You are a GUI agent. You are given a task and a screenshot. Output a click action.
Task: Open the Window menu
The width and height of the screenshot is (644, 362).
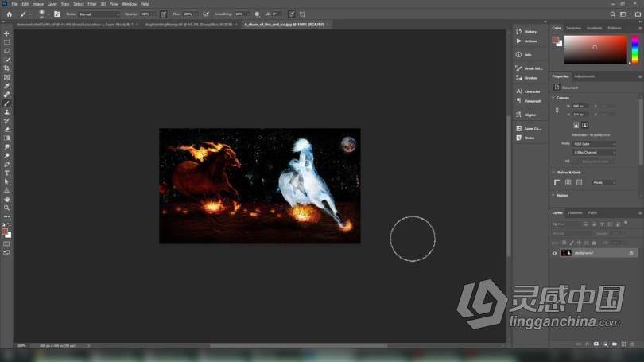(x=130, y=4)
